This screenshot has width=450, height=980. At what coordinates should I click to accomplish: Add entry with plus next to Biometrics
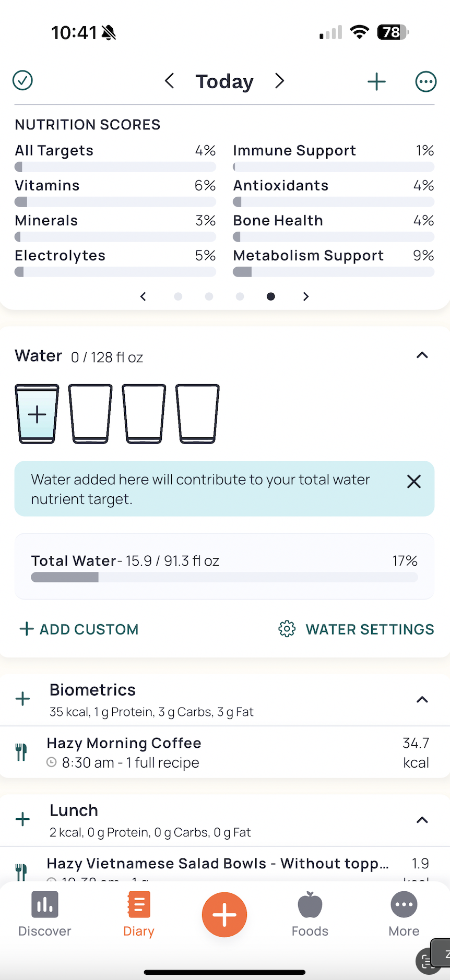click(22, 699)
